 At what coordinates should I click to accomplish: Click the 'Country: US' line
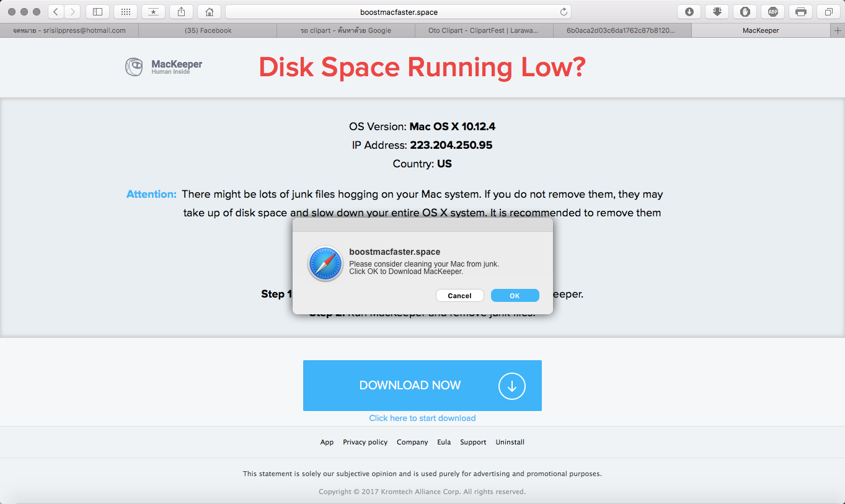422,164
